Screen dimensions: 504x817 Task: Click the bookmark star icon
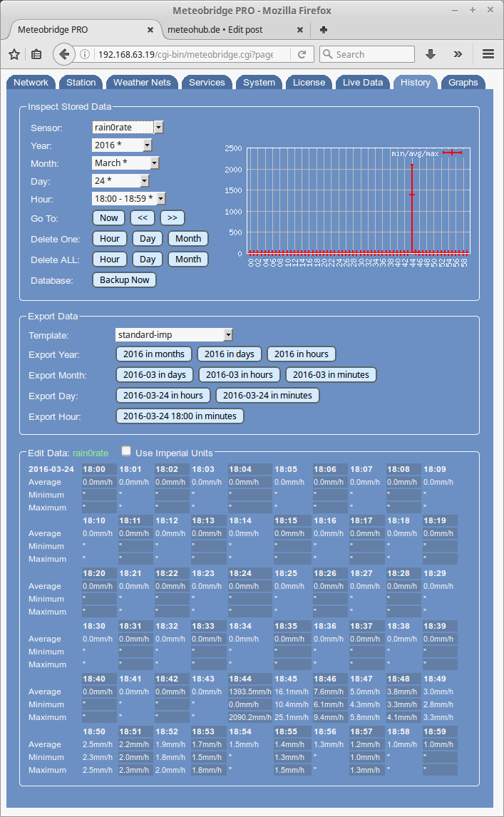[14, 54]
